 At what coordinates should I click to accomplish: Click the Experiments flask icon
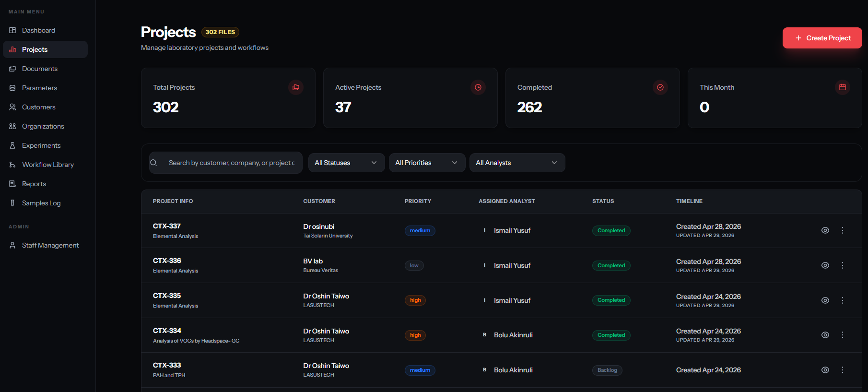pyautogui.click(x=12, y=145)
